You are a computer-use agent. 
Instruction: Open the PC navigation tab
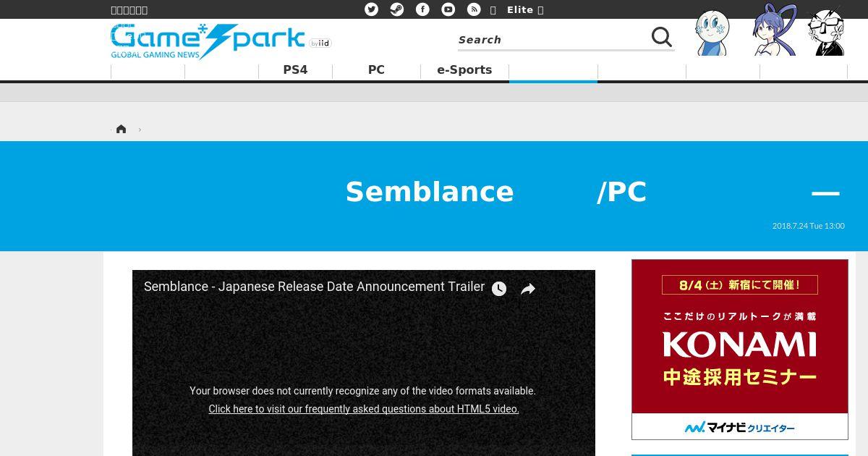[376, 70]
